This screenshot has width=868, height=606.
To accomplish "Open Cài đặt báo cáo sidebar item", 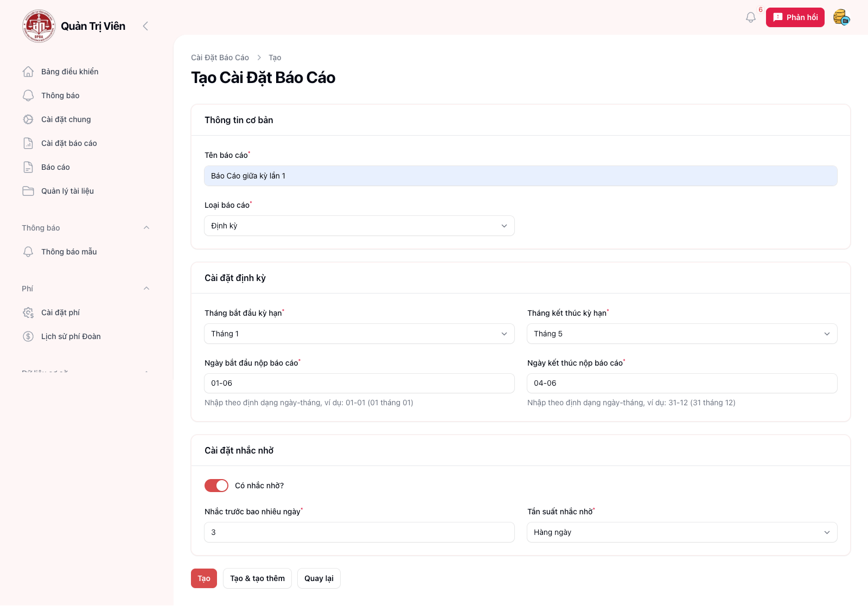I will click(69, 143).
